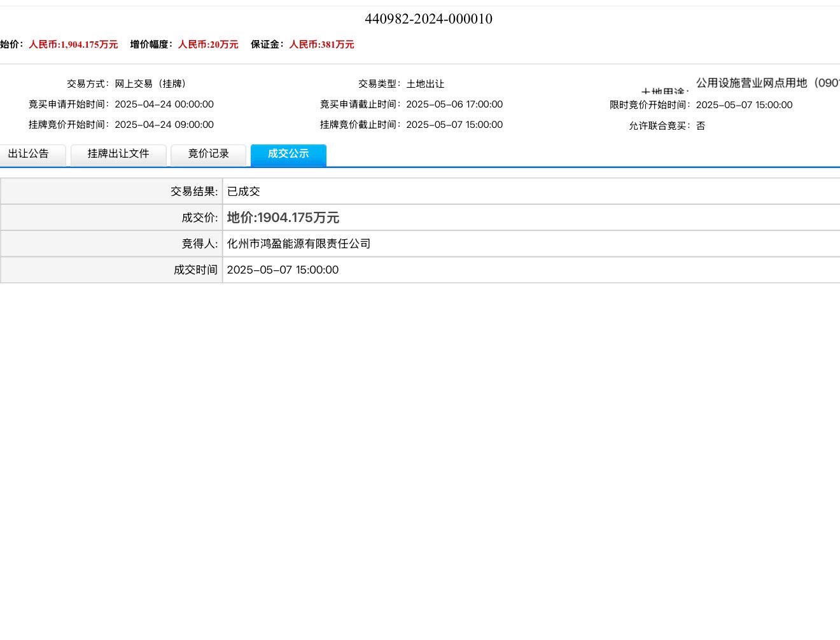Click the 竞买申请截止时间 value 2025-05-06 17:00:00

(x=454, y=104)
